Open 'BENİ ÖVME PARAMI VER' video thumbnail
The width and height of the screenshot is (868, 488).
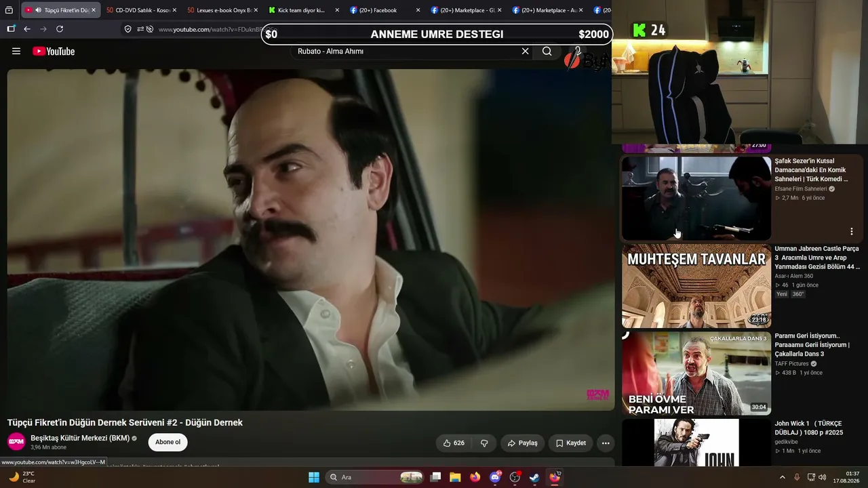click(696, 373)
